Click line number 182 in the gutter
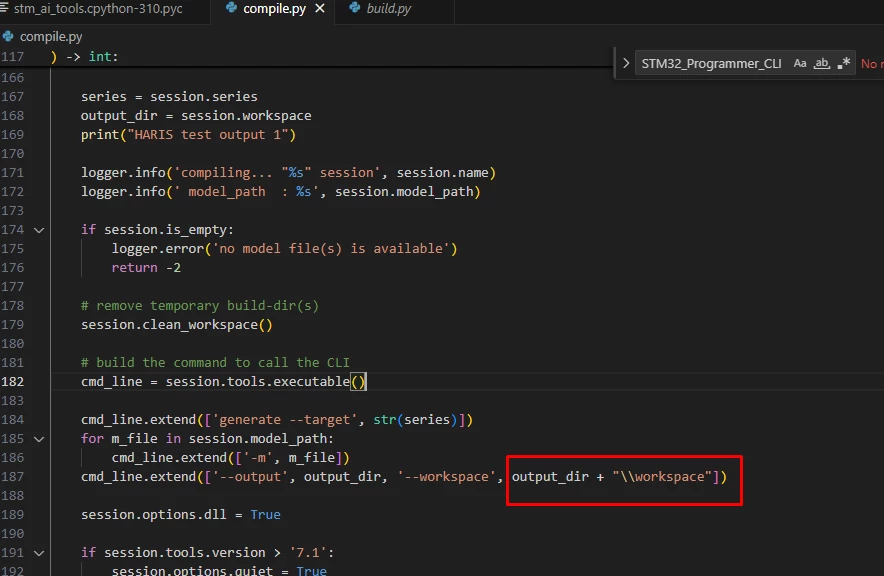 (12, 382)
